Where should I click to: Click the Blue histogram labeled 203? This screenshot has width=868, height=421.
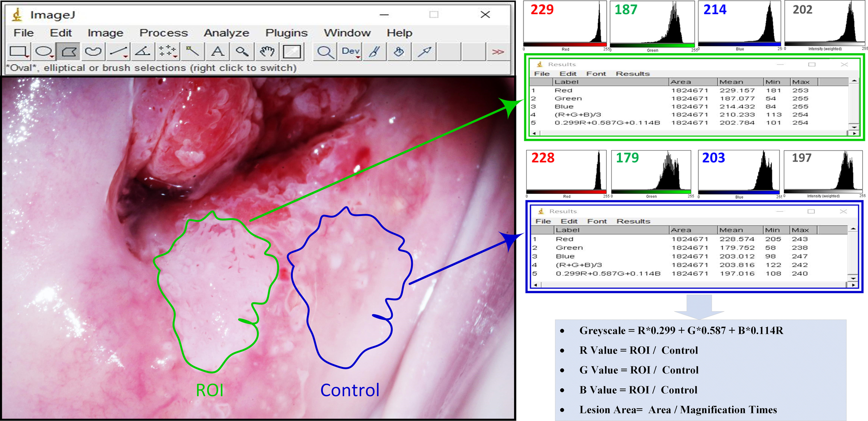739,175
